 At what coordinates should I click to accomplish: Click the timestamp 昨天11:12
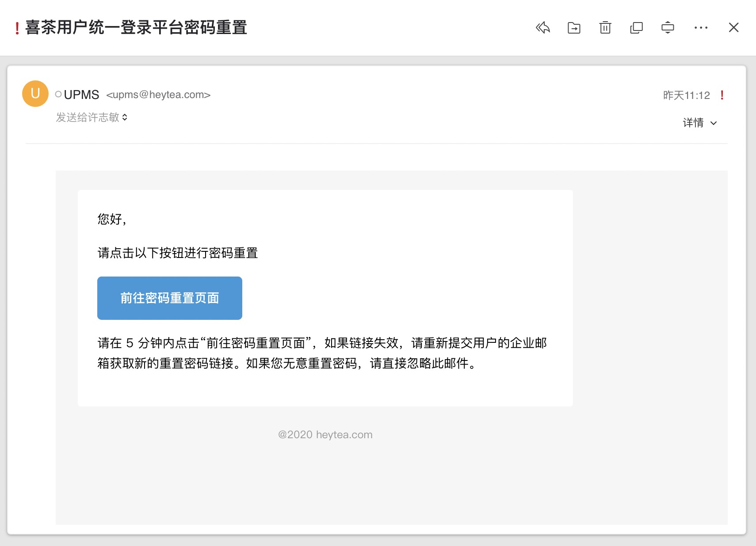click(687, 95)
